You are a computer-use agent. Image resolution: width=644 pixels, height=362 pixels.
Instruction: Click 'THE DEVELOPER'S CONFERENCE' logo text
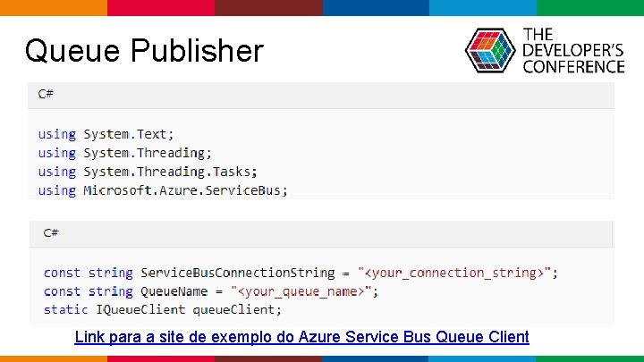click(573, 50)
